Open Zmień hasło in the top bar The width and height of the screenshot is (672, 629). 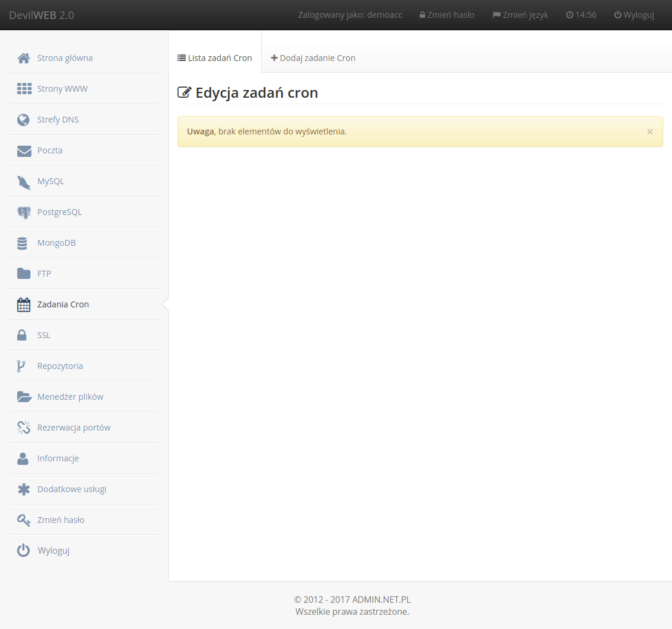coord(446,15)
